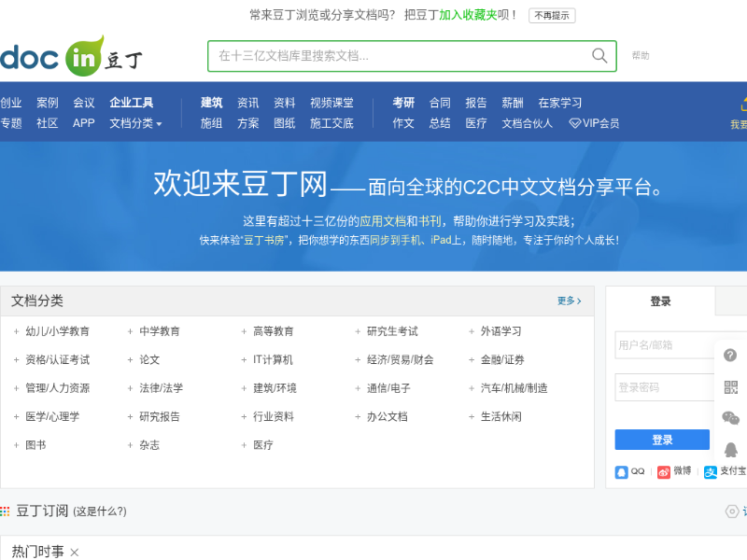Viewport: 747px width, 560px height.
Task: Open the VIP会员 diamond link
Action: point(594,123)
